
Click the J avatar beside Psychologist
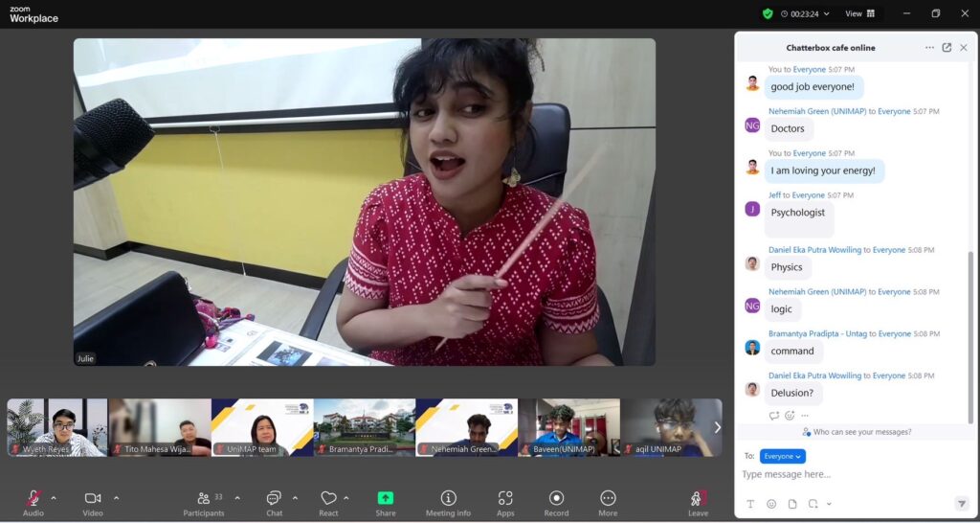point(752,209)
